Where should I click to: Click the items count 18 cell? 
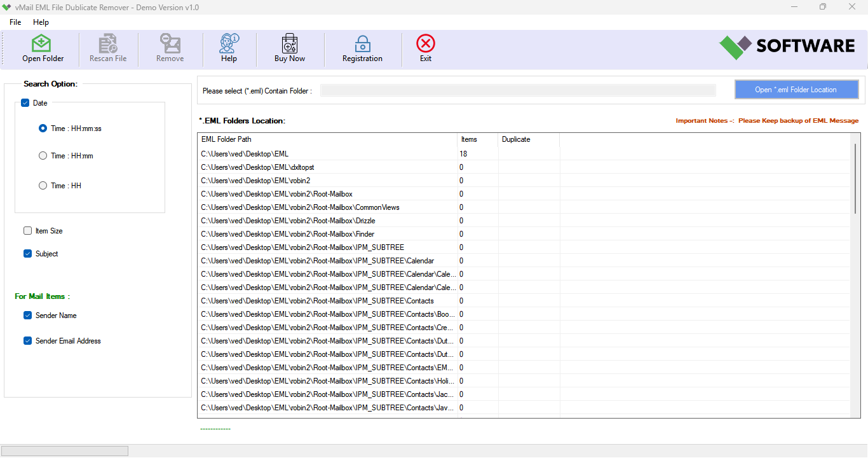(478, 153)
